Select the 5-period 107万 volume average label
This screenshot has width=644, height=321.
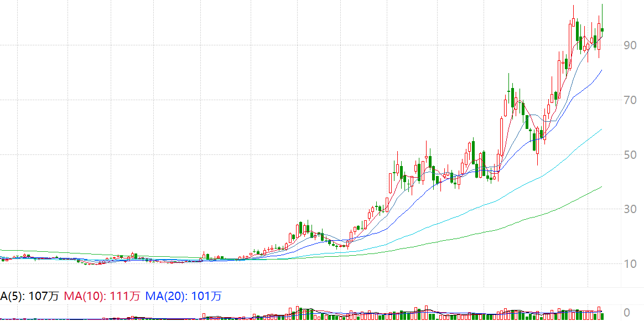tap(29, 296)
